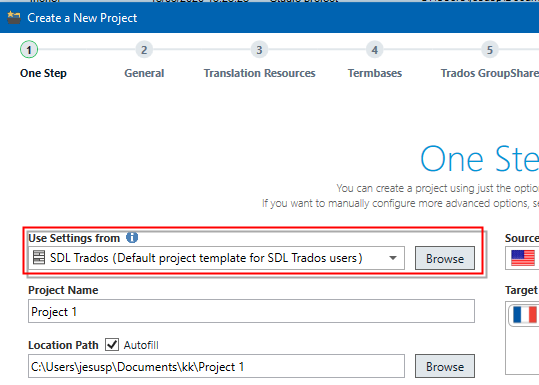Viewport: 539px width, 385px height.
Task: Click the One Step label under step 1
Action: click(43, 73)
